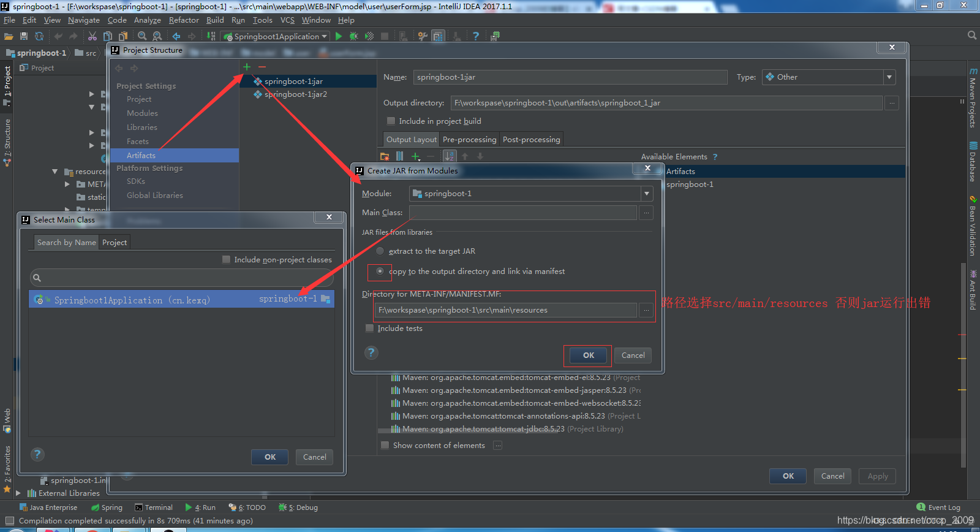Click the Replace toolbar icon
The width and height of the screenshot is (980, 532).
[x=157, y=36]
